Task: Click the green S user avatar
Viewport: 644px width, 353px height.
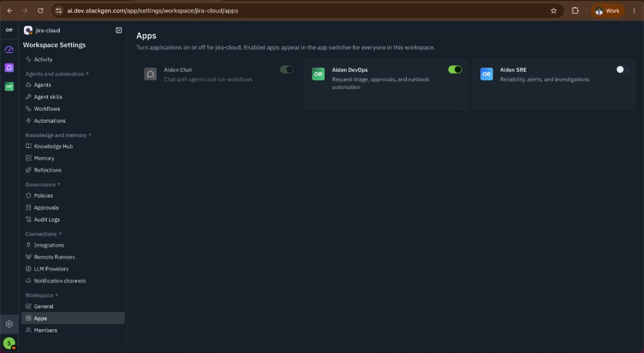Action: tap(9, 343)
